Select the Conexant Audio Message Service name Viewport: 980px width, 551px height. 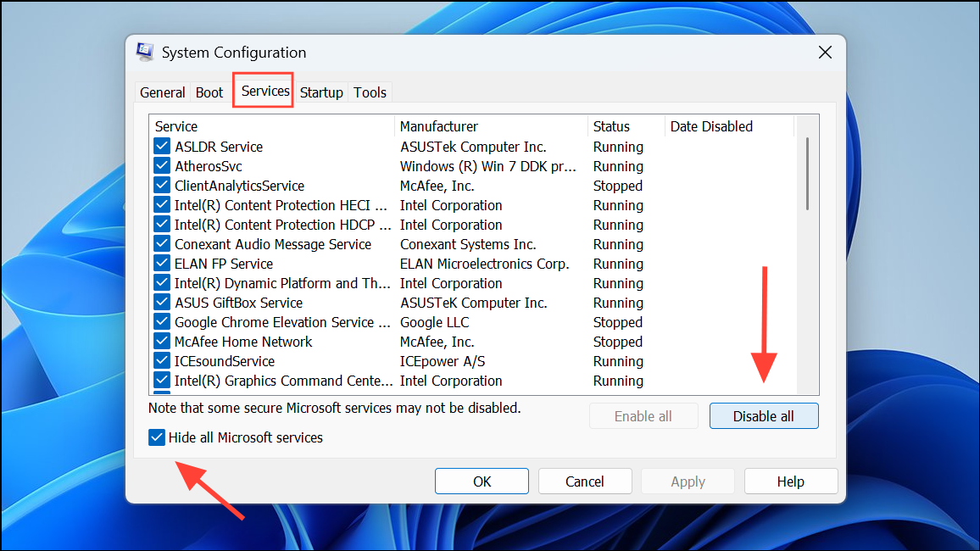point(272,244)
